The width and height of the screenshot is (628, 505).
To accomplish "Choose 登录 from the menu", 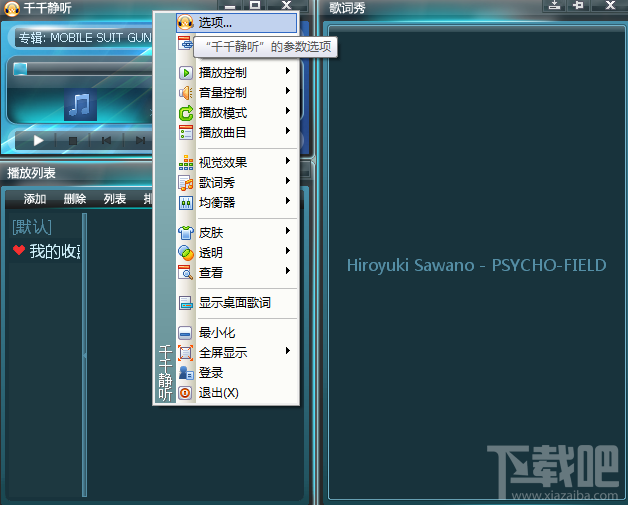I will [x=237, y=373].
